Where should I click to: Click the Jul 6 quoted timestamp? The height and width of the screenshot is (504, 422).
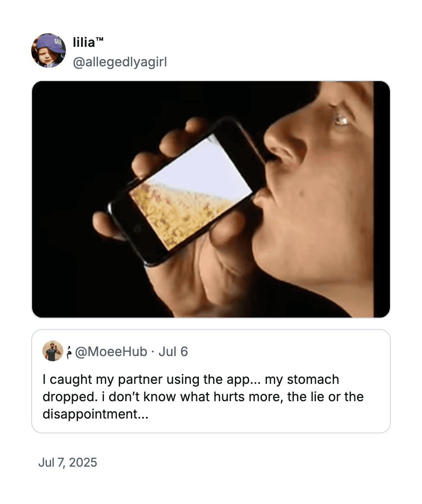173,352
